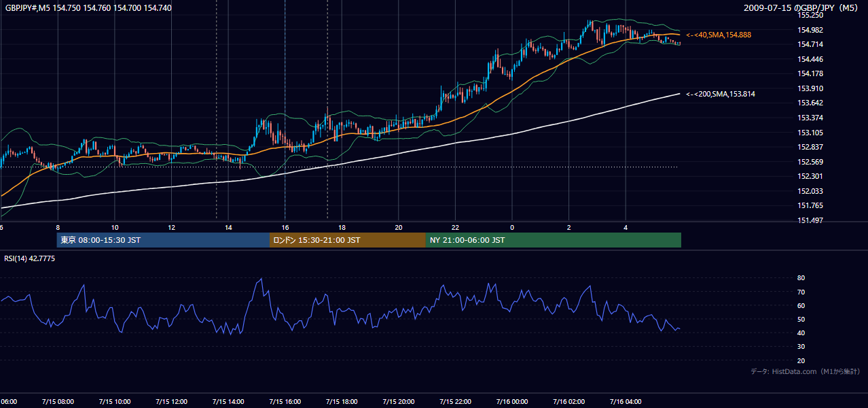This screenshot has height=408, width=868.
Task: Click the 7/15 14:00 time axis label
Action: pos(228,401)
